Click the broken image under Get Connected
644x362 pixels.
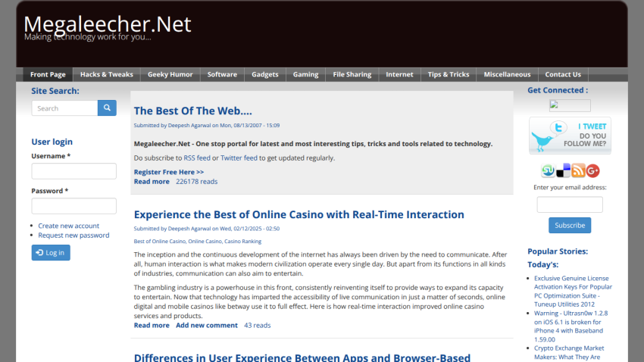570,105
